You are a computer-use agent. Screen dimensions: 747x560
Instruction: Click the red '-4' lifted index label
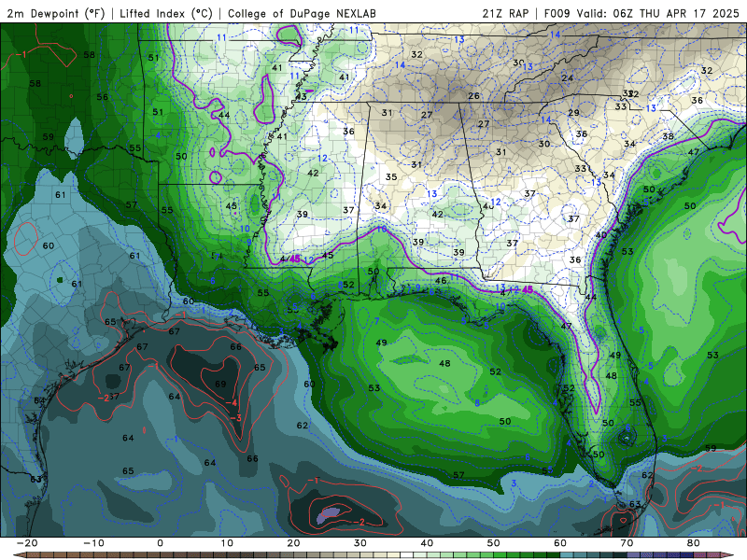click(x=231, y=403)
